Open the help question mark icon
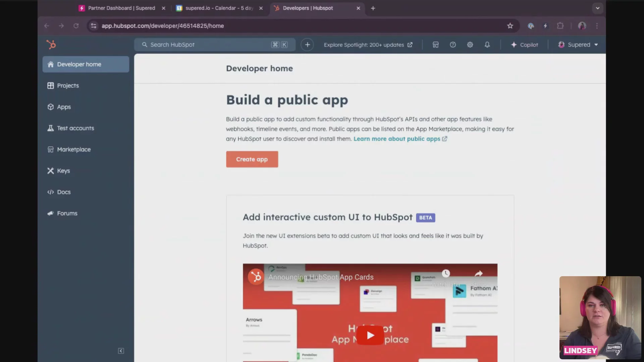Image resolution: width=644 pixels, height=362 pixels. [453, 45]
